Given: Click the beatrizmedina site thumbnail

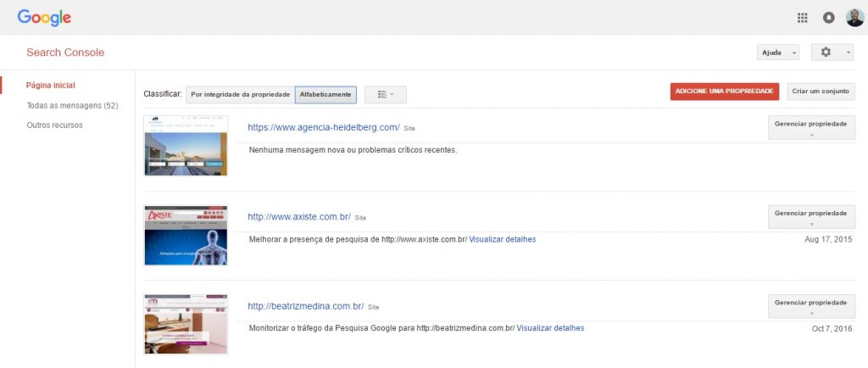Looking at the screenshot, I should click(x=186, y=324).
